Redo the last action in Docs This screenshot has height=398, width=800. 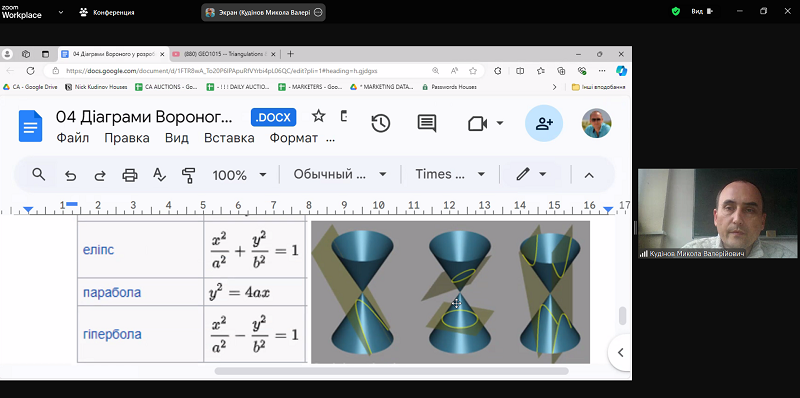[x=100, y=176]
